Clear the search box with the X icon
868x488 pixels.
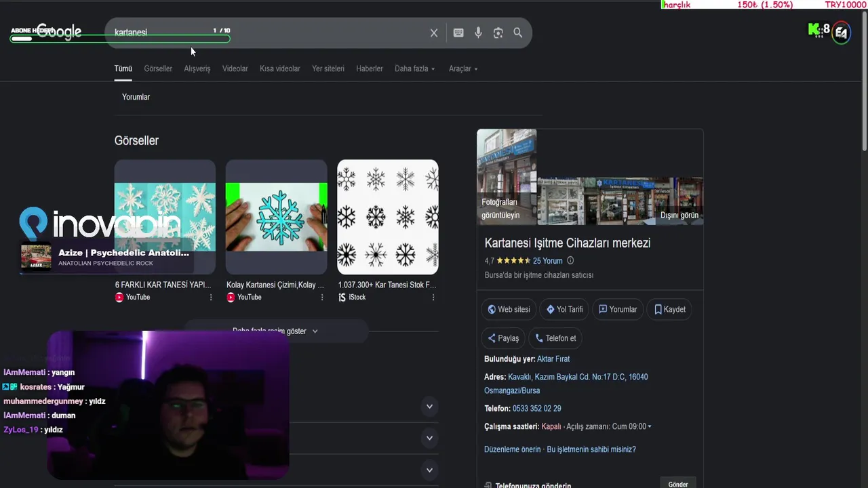(x=434, y=33)
